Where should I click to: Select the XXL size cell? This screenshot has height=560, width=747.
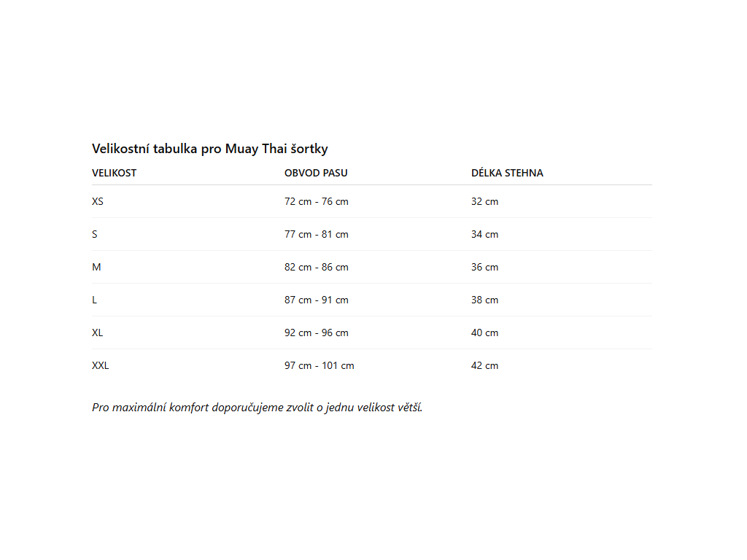click(x=101, y=365)
